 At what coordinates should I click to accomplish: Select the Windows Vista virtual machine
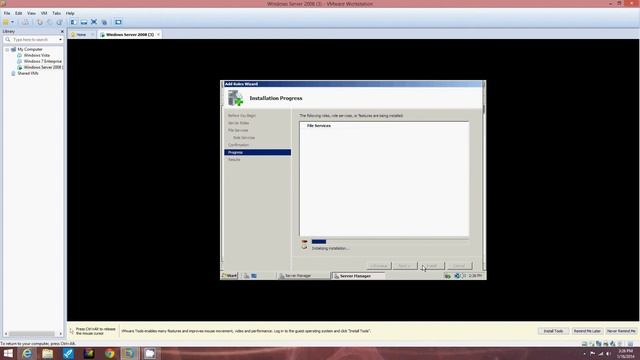[x=37, y=55]
